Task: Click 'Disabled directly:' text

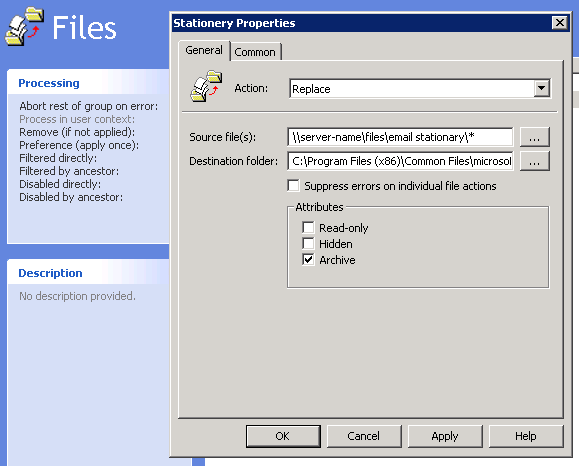Action: tap(60, 184)
